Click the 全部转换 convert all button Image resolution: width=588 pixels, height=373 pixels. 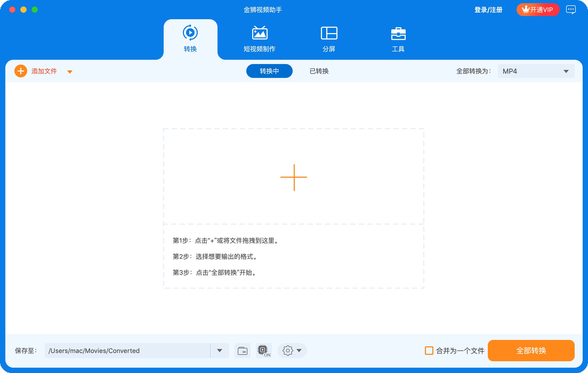tap(531, 351)
